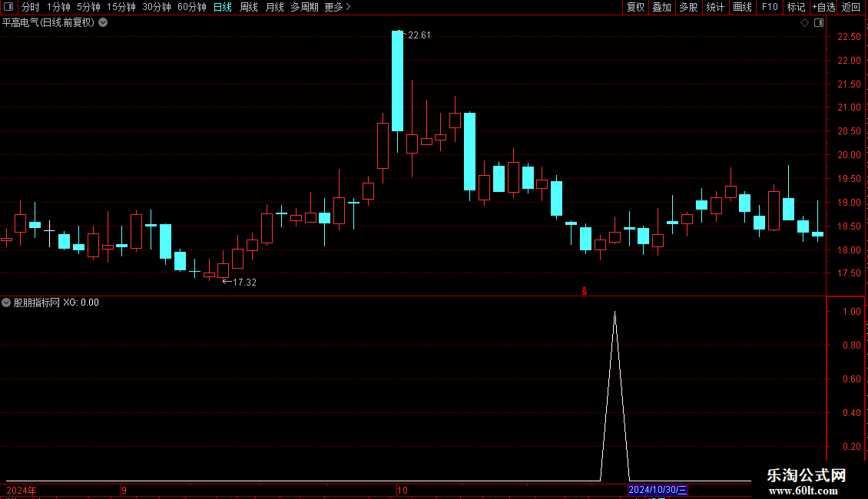Expand dropdown next to 平高电气 title

point(103,23)
